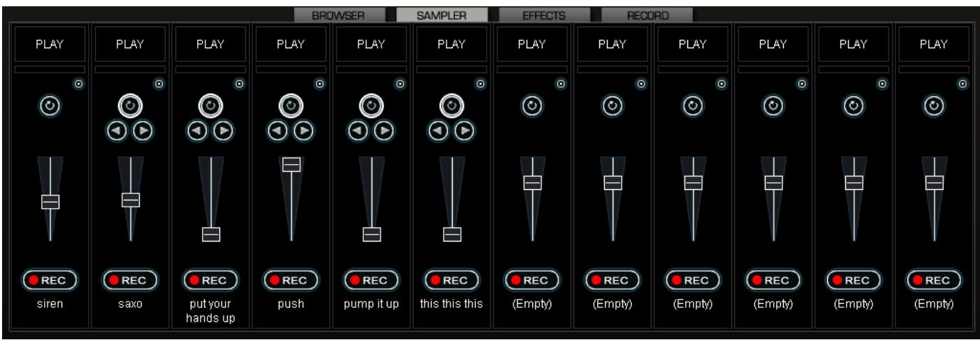Click the siren volume slider handle
980x340 pixels.
click(50, 202)
